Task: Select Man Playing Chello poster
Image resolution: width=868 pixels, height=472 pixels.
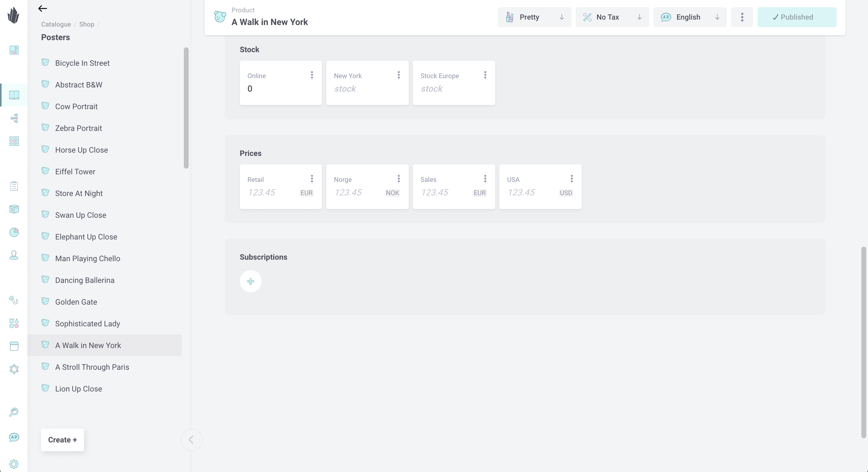Action: pos(105,258)
